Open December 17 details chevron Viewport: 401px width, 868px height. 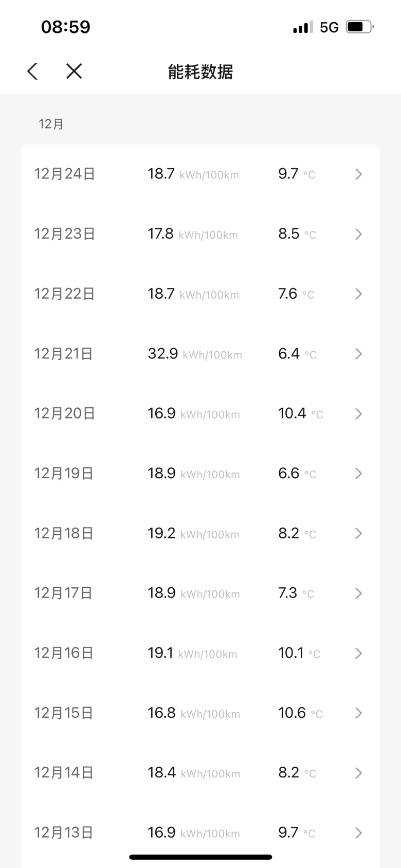(x=359, y=593)
